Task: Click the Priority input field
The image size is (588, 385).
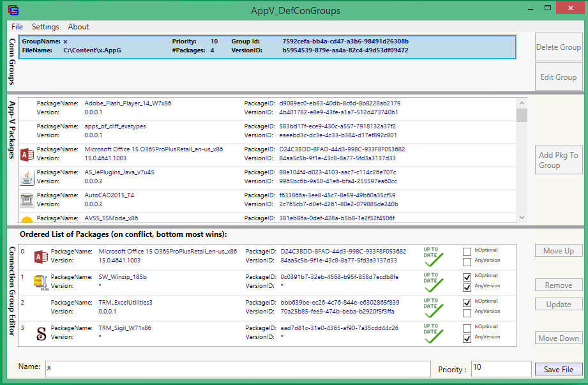Action: click(501, 368)
